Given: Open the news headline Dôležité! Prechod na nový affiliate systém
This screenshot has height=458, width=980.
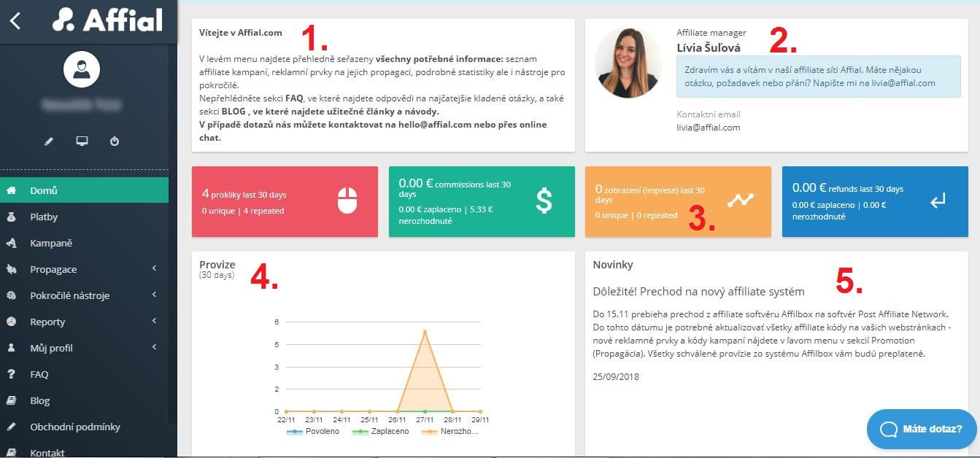Looking at the screenshot, I should (x=698, y=291).
